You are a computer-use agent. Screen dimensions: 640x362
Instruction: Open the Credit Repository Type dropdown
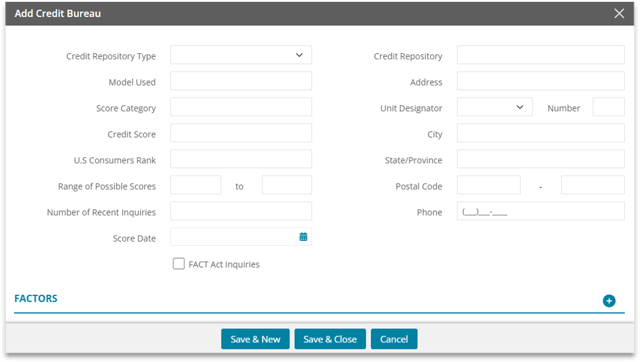(241, 55)
